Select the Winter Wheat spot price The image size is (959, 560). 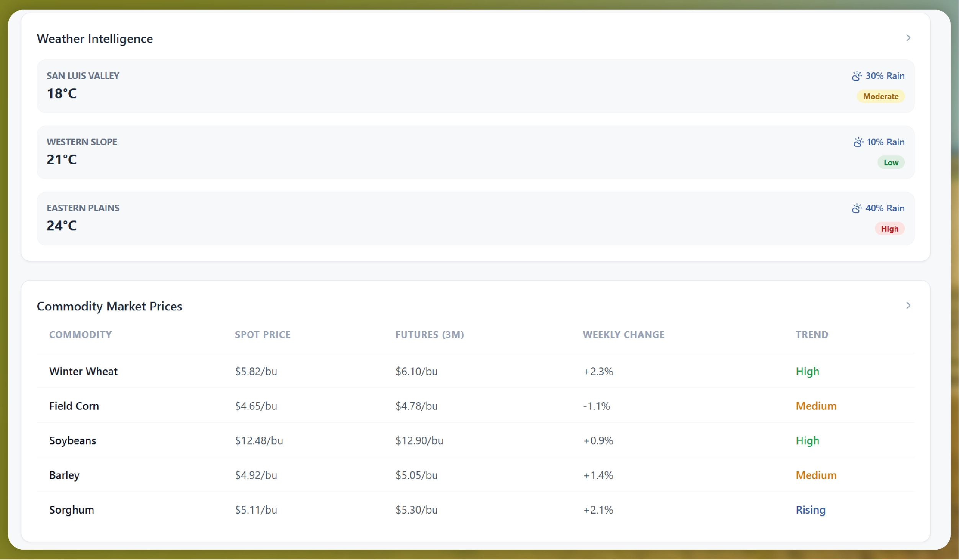click(x=256, y=371)
